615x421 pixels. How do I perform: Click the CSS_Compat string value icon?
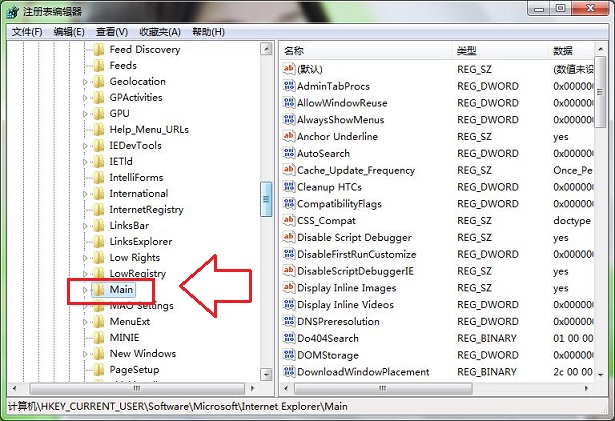click(x=289, y=221)
